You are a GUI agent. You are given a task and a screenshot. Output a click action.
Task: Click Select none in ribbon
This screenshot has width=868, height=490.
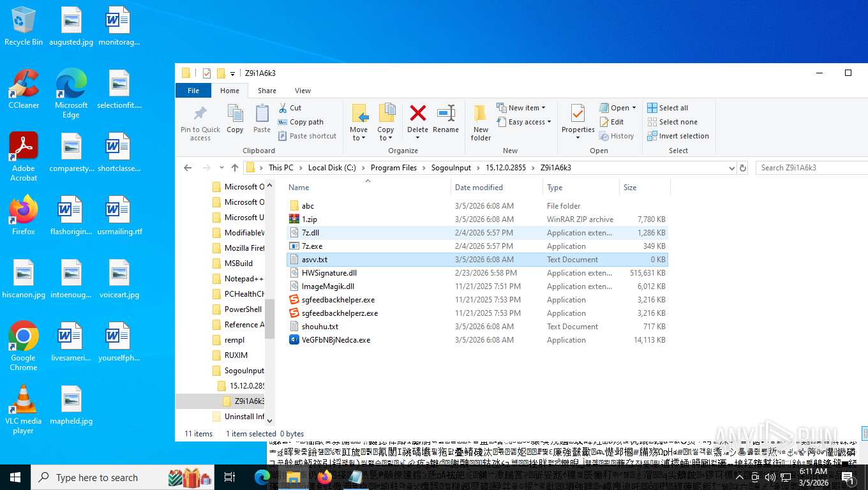[672, 122]
